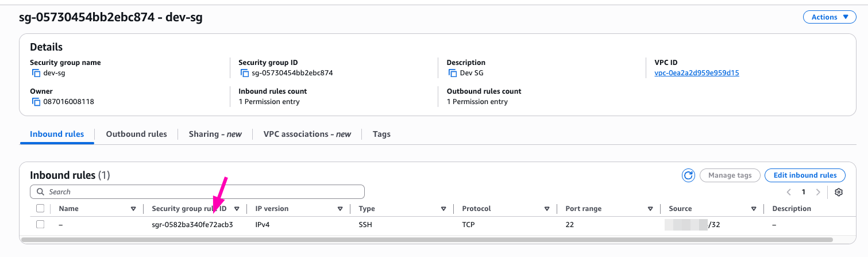868x257 pixels.
Task: Open the Tags tab
Action: click(381, 134)
